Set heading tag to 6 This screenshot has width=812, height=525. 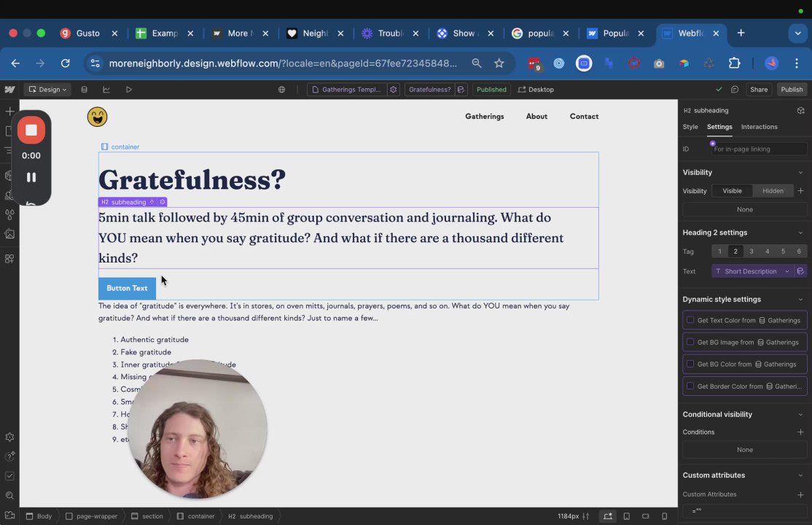click(799, 252)
